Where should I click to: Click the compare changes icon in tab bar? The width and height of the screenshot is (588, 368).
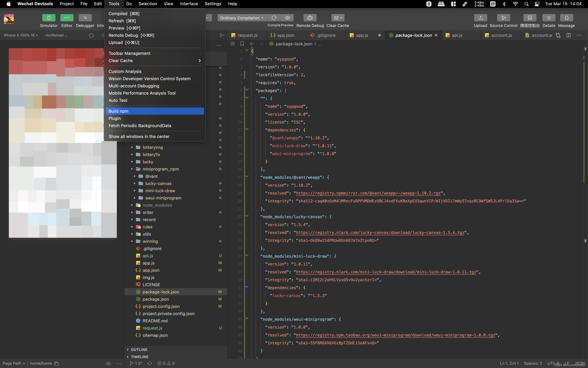[558, 35]
